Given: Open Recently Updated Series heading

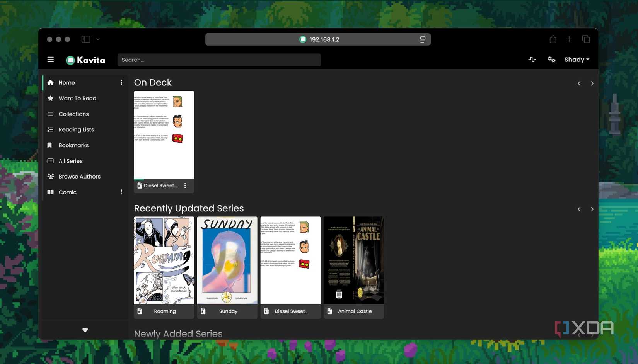Looking at the screenshot, I should [189, 208].
